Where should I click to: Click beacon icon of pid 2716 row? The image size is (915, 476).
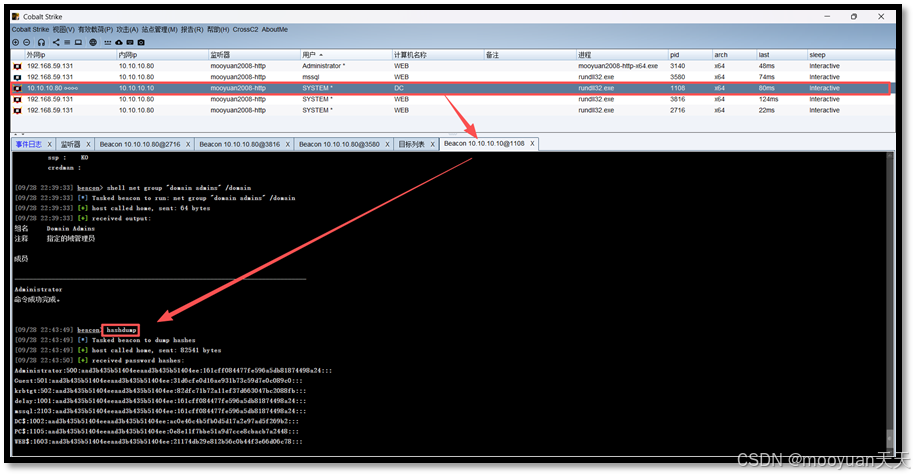point(18,111)
